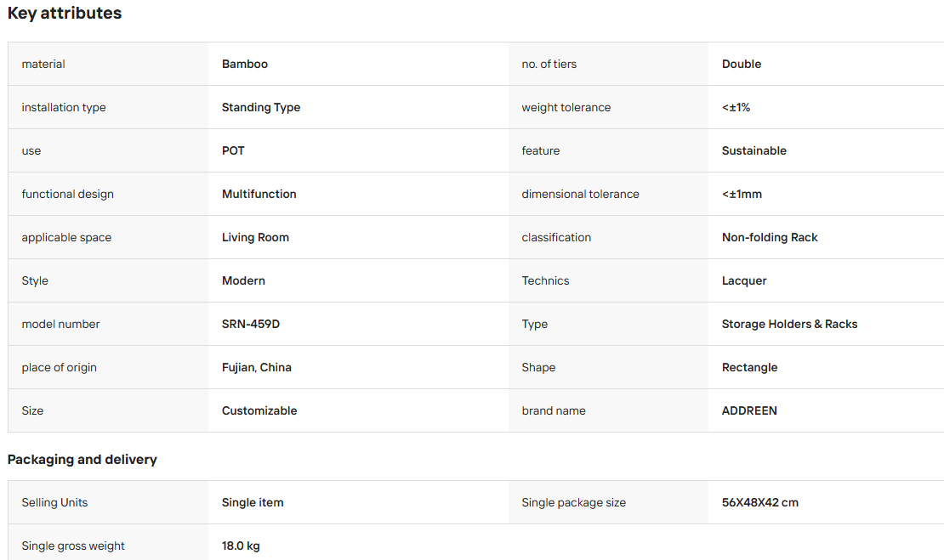
Task: Click the Storage Holders & Racks type
Action: (789, 324)
